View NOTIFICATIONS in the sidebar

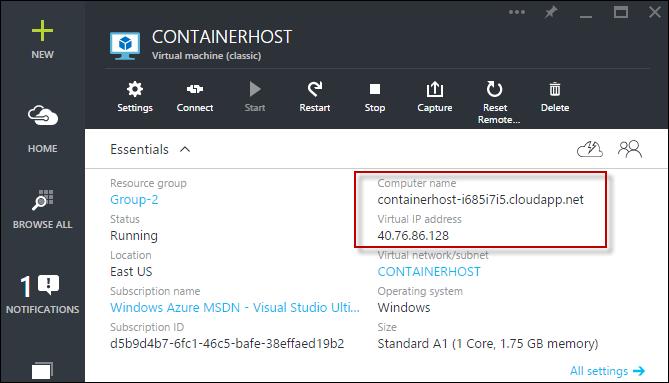42,294
